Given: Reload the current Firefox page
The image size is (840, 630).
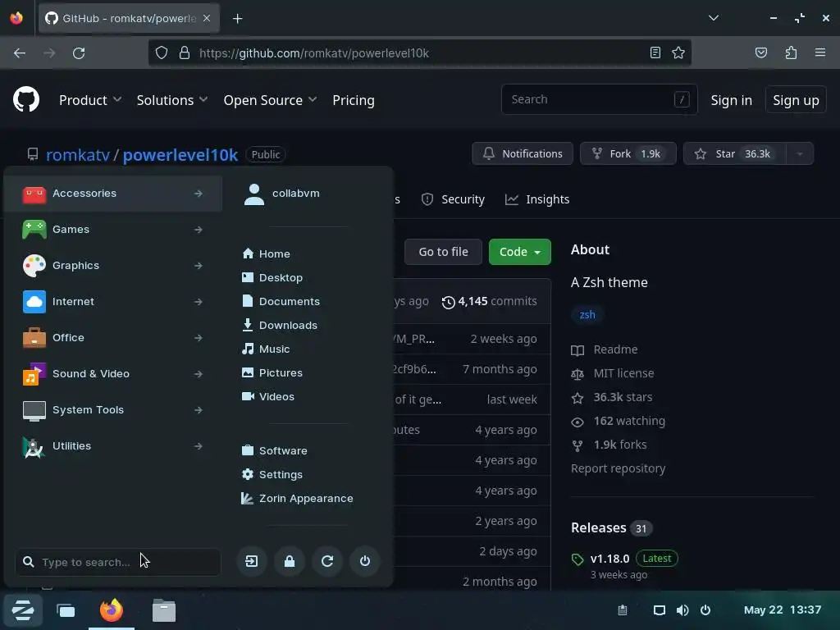Looking at the screenshot, I should pyautogui.click(x=79, y=53).
